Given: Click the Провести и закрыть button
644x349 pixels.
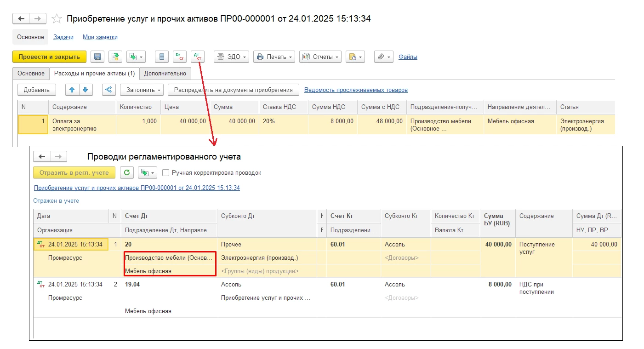Looking at the screenshot, I should click(x=49, y=57).
